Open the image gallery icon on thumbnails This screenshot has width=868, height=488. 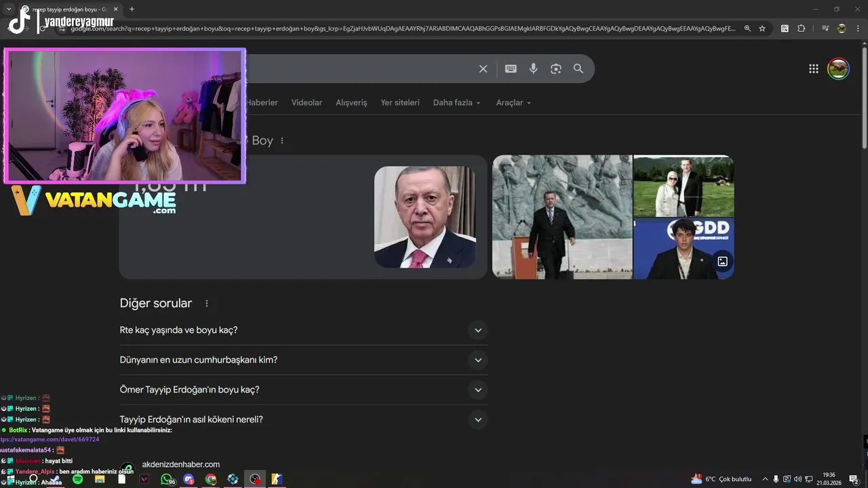(x=722, y=261)
